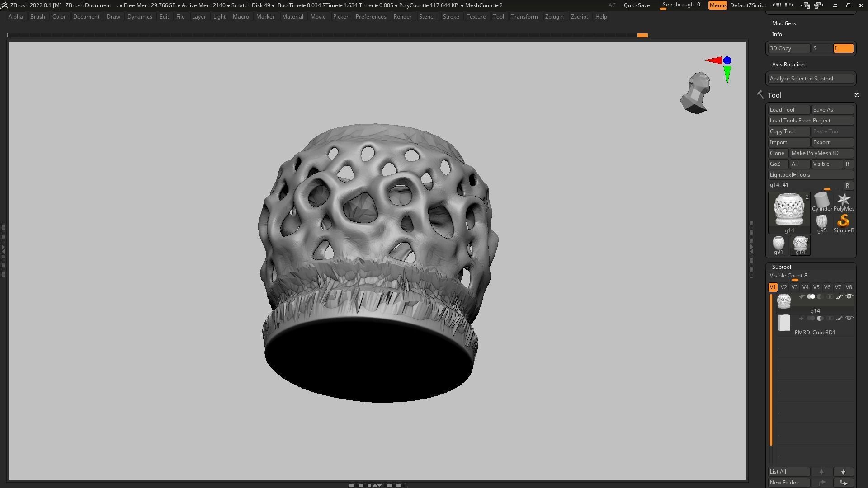Click previous UI colors icon in title bar
This screenshot has width=868, height=488.
[x=777, y=5]
